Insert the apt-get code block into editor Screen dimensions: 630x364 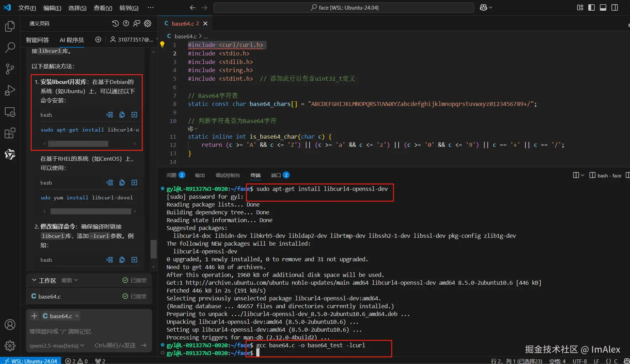pos(110,114)
